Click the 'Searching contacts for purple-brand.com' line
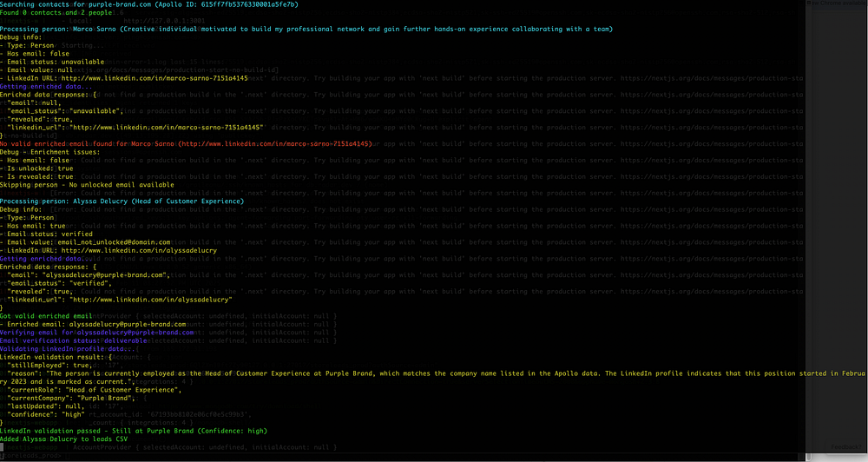Image resolution: width=868 pixels, height=462 pixels. coord(149,4)
